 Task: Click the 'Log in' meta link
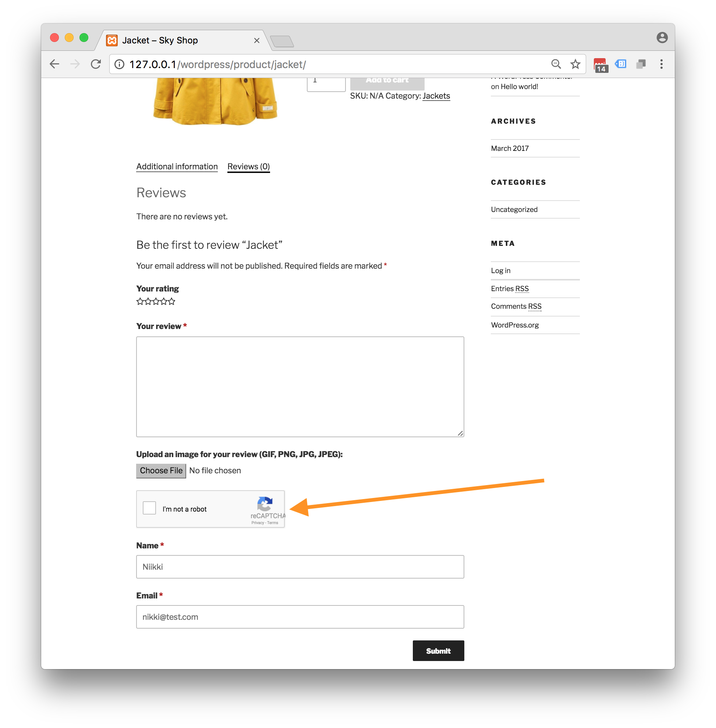click(x=500, y=270)
